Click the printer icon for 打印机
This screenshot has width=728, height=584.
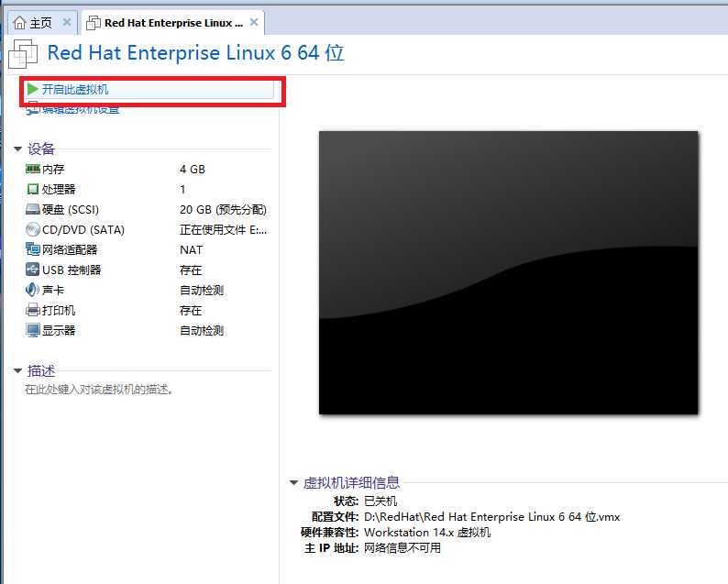tap(32, 310)
